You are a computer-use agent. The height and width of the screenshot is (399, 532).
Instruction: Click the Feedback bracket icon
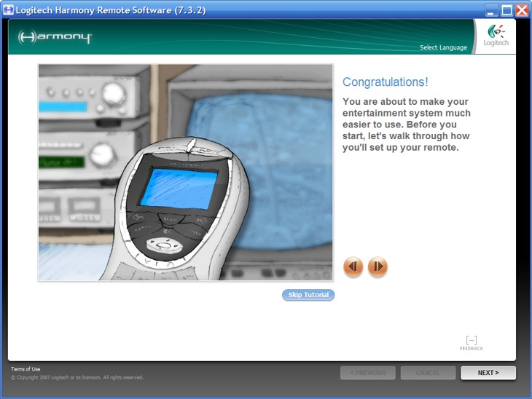(x=472, y=343)
